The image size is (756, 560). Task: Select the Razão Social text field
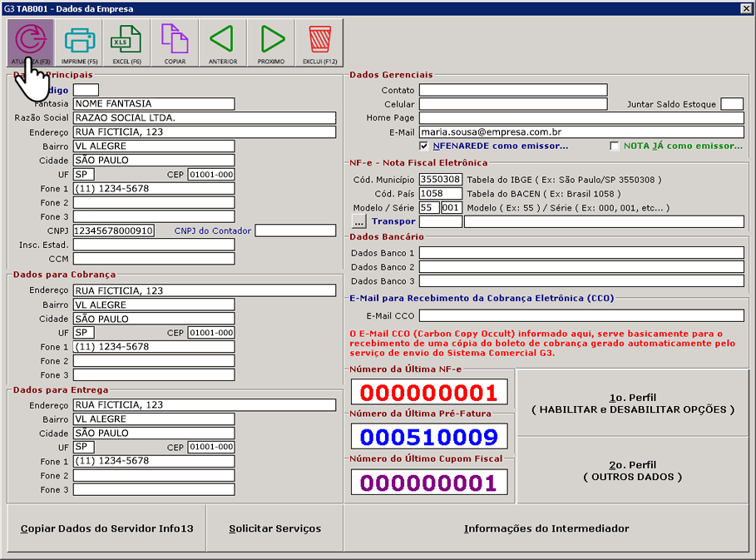204,118
